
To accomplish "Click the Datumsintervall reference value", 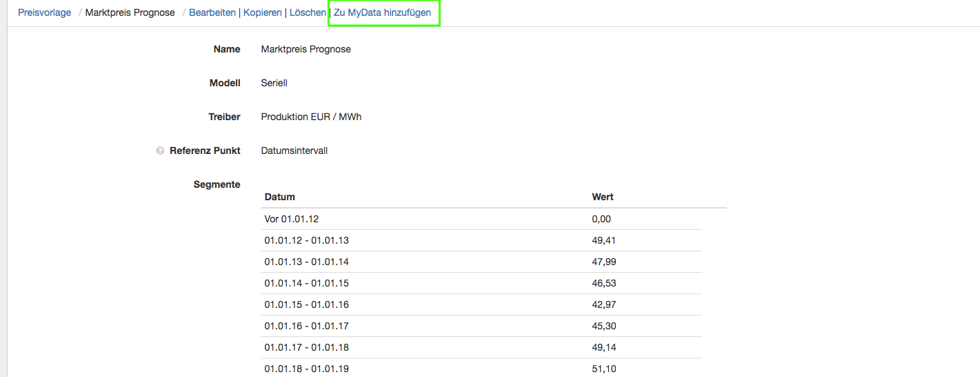I will pyautogui.click(x=294, y=151).
